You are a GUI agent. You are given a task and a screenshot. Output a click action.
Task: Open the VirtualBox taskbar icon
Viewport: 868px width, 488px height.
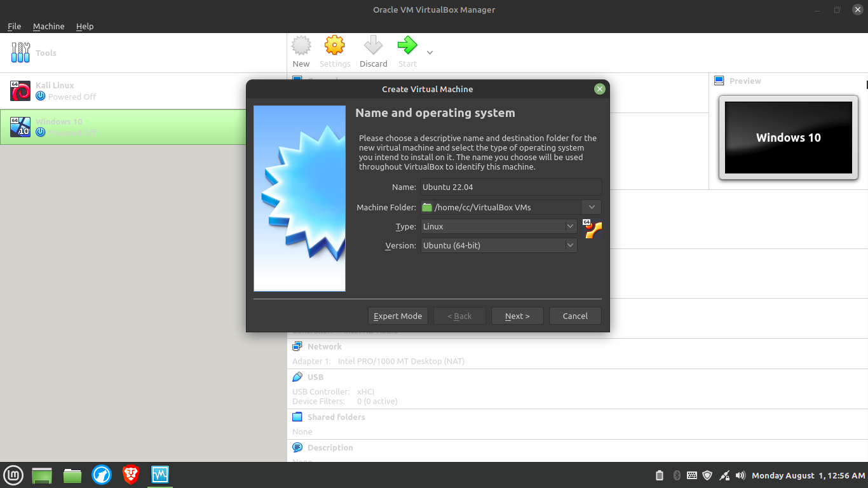(x=159, y=475)
